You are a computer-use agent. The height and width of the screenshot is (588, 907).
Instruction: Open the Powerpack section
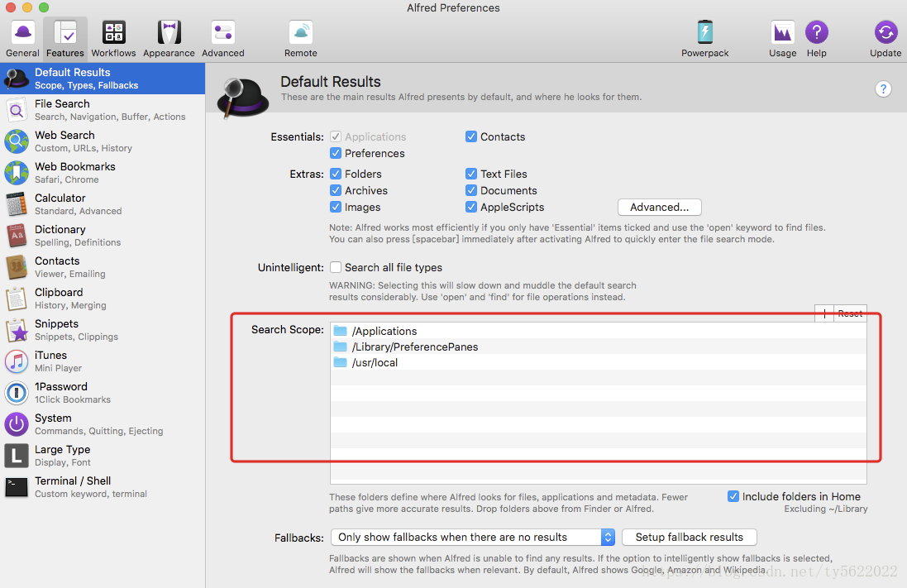tap(704, 39)
